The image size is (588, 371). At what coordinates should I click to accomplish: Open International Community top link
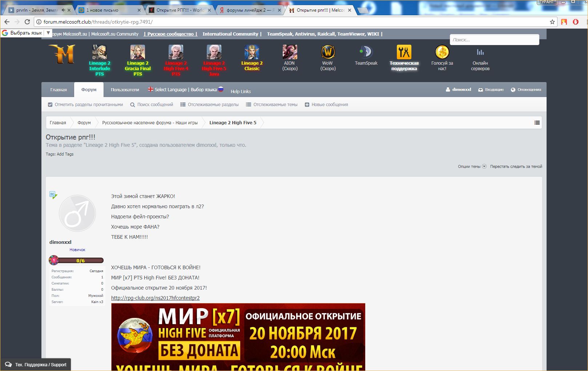(x=230, y=34)
